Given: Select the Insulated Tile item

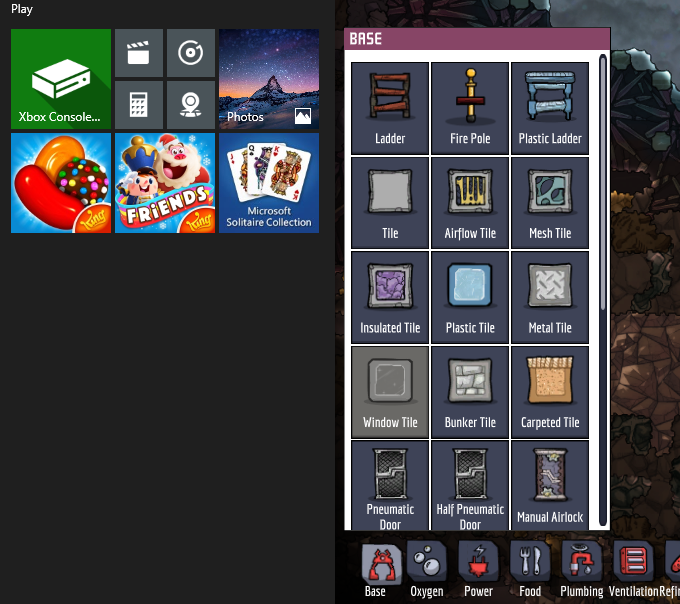Looking at the screenshot, I should [x=390, y=297].
